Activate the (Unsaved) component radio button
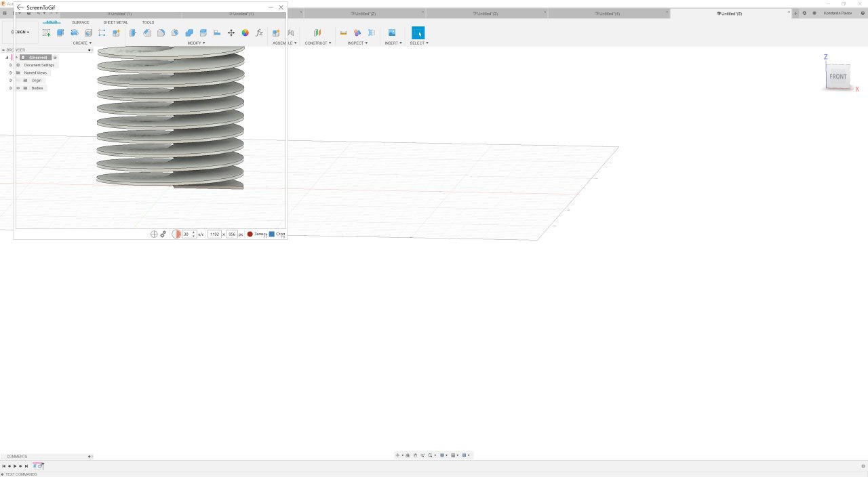 (x=55, y=58)
